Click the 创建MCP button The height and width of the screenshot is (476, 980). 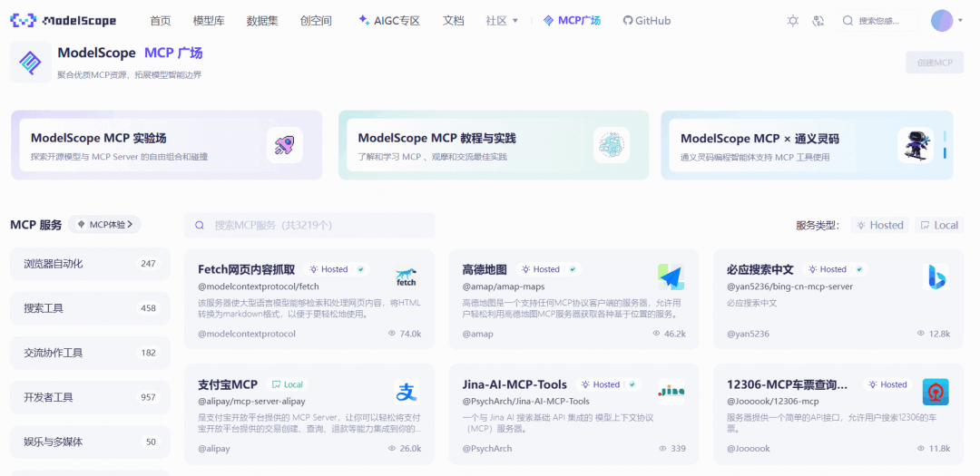point(935,63)
